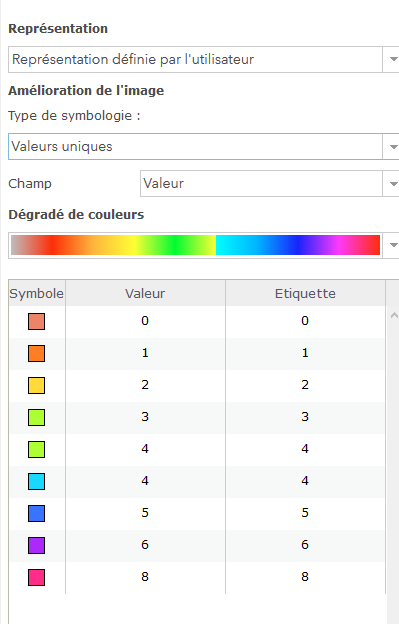Click the Etiquette column header
The width and height of the screenshot is (399, 624).
point(305,293)
